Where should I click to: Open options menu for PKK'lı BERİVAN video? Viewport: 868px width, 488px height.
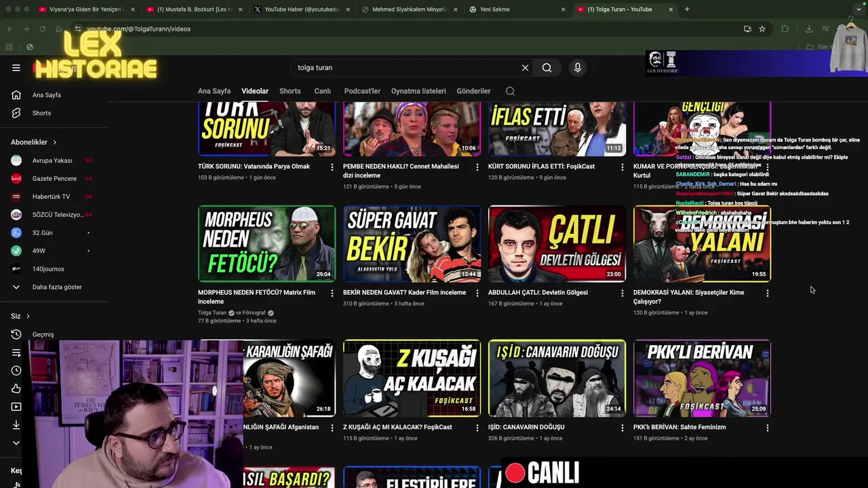click(x=768, y=428)
